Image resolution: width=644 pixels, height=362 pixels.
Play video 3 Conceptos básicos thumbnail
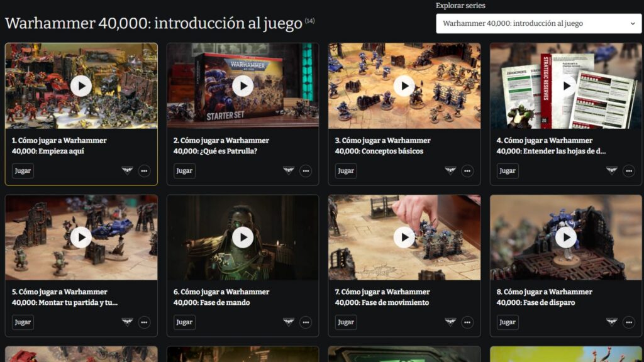point(404,85)
